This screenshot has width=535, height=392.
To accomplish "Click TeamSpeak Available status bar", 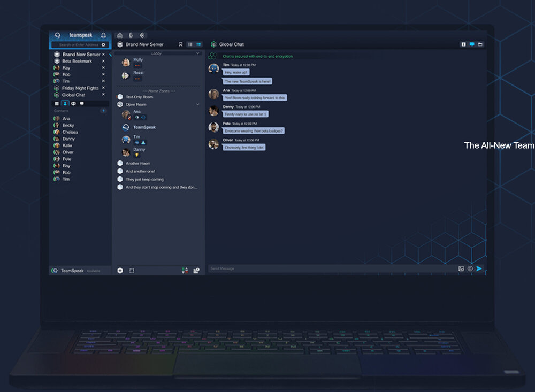I will coord(80,271).
